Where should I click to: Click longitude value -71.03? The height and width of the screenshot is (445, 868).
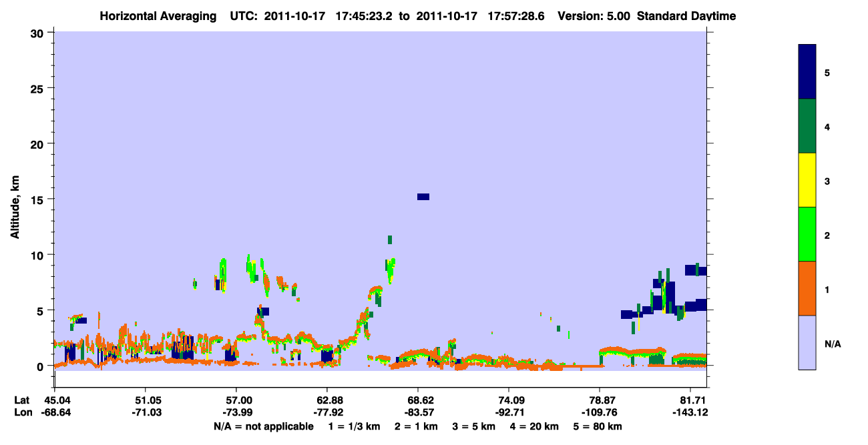[x=146, y=412]
